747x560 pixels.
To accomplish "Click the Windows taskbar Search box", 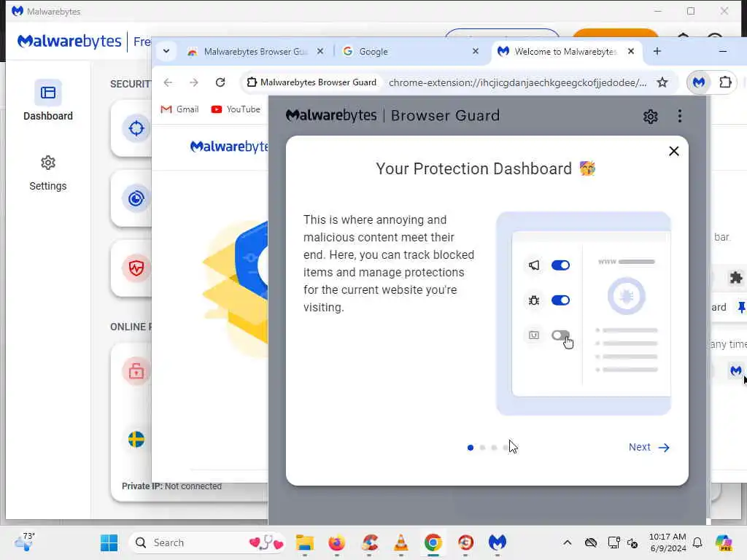I will (207, 542).
